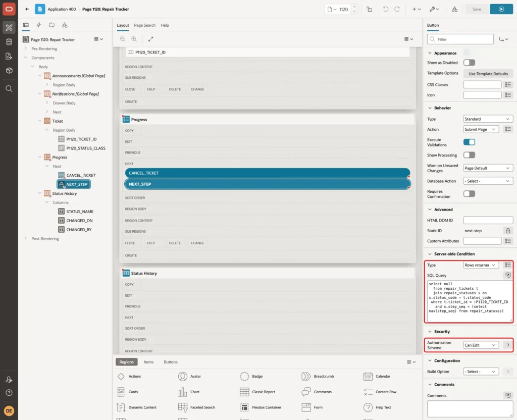Screen dimensions: 517x420
Task: Expand Pre-Rendering tree node
Action: click(x=26, y=48)
